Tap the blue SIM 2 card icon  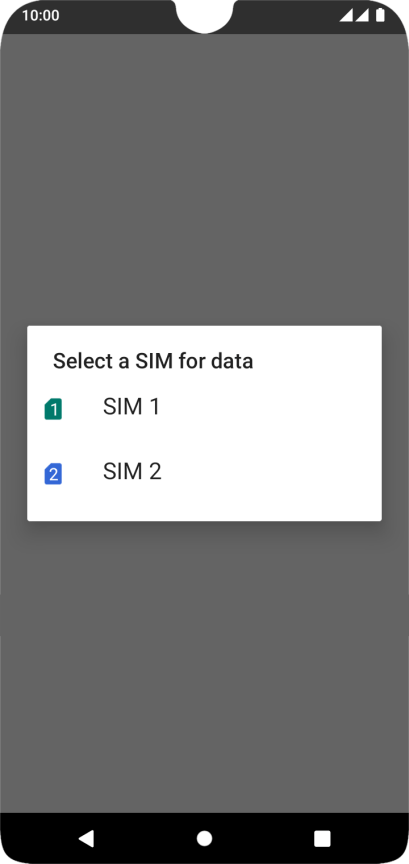tap(53, 474)
